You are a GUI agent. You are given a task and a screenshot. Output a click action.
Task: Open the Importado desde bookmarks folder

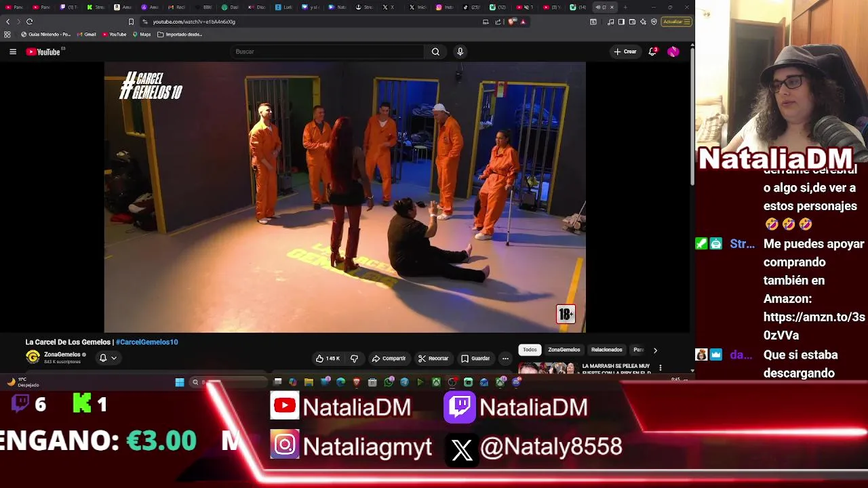[x=180, y=34]
